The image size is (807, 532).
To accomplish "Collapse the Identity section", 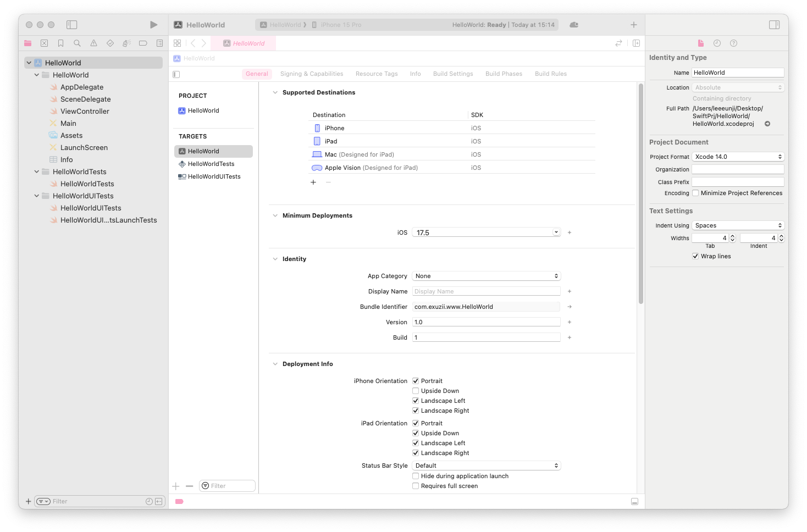I will pyautogui.click(x=275, y=259).
